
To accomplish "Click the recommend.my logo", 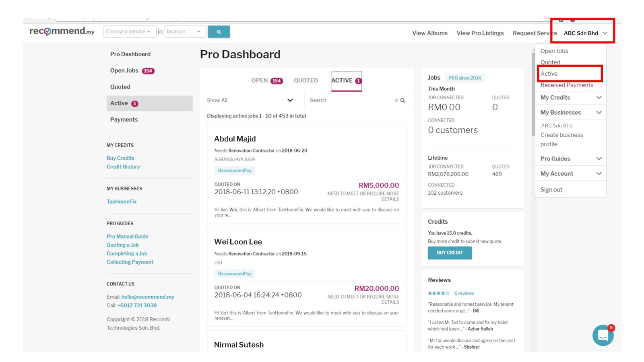I will (62, 31).
